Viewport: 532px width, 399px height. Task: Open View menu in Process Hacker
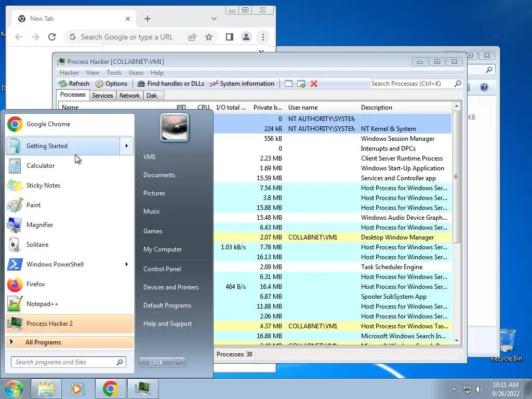[x=92, y=73]
